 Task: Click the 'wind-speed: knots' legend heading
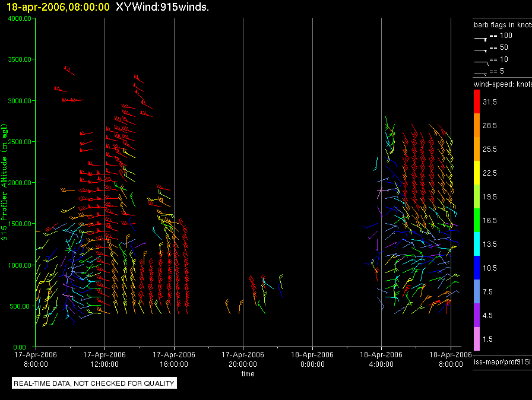coord(503,84)
